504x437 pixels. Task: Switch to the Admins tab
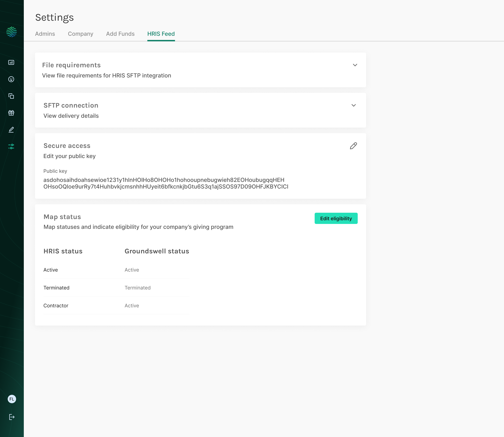pos(45,34)
